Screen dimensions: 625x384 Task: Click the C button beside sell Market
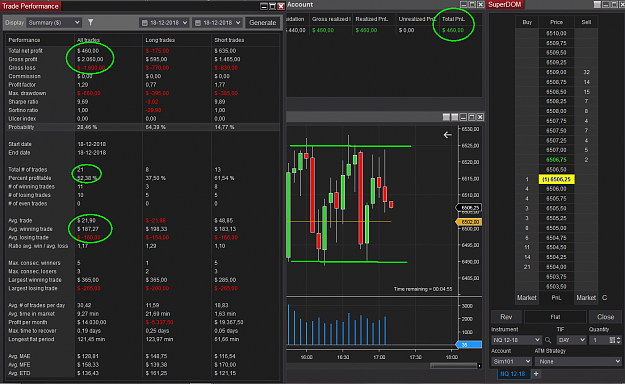click(x=605, y=297)
